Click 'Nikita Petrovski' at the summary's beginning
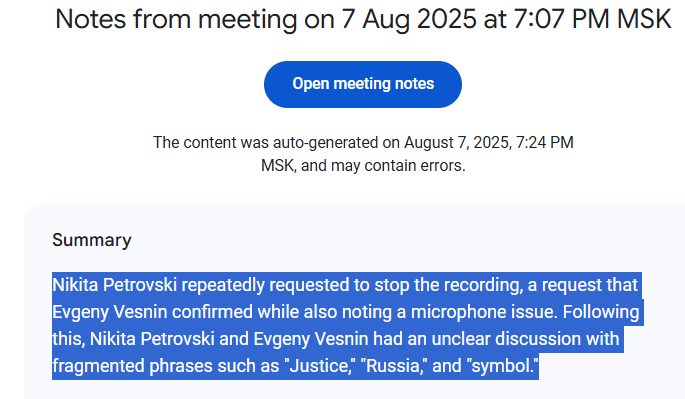Viewport: 685px width, 399px height. [114, 285]
